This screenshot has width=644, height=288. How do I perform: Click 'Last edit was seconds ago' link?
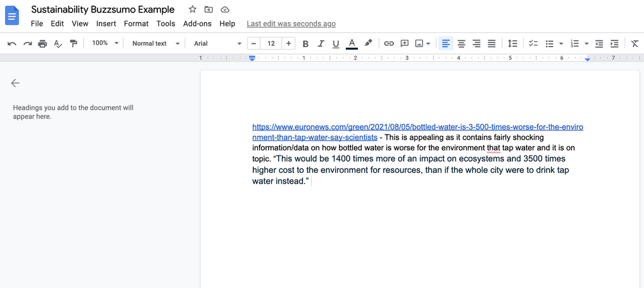[x=291, y=24]
